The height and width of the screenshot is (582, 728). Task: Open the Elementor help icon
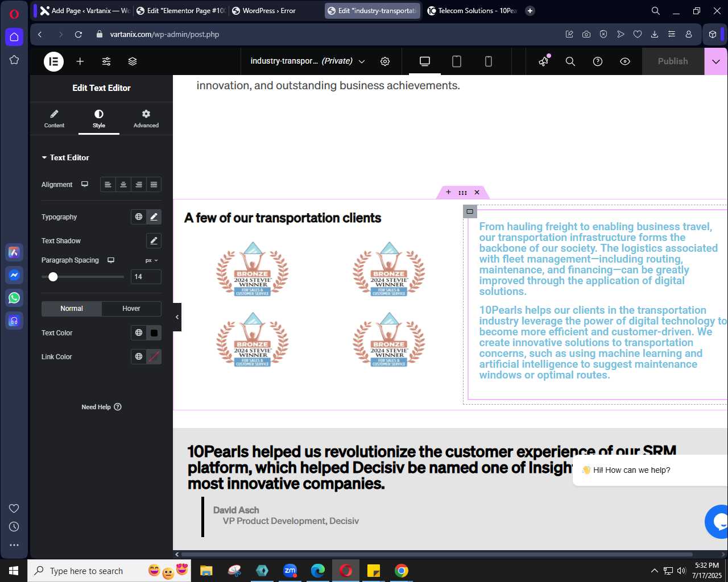point(598,61)
